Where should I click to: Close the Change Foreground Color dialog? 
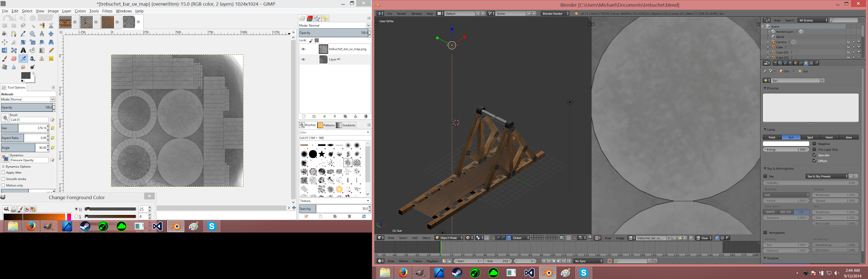149,196
